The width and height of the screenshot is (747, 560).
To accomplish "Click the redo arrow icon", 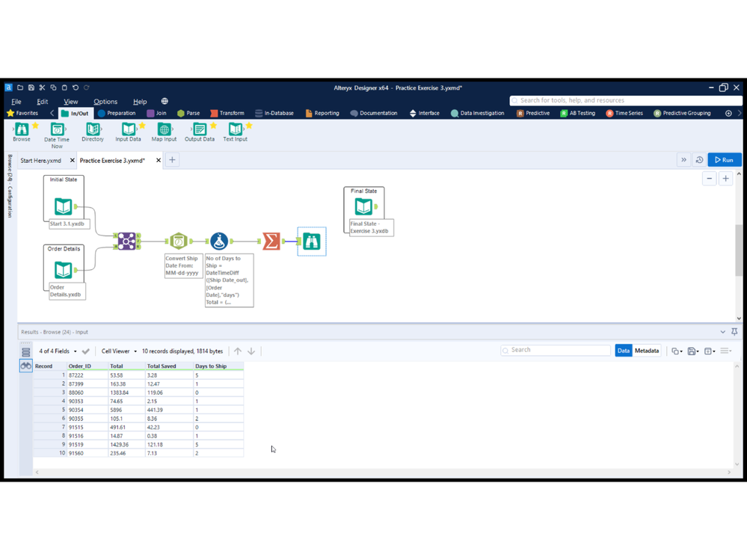I will click(86, 87).
